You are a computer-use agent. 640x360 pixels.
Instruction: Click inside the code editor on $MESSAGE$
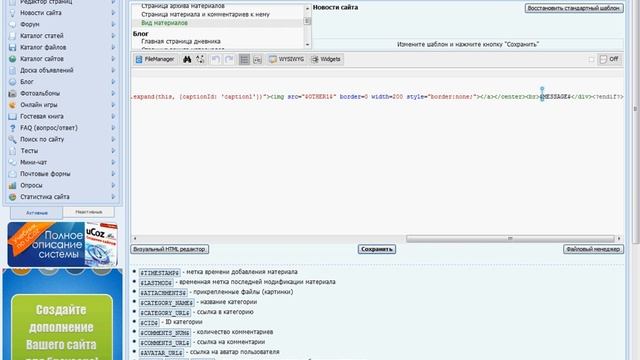556,97
